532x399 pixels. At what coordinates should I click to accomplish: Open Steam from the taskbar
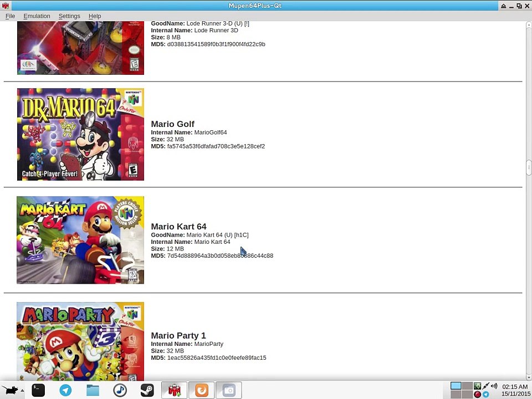coord(147,390)
